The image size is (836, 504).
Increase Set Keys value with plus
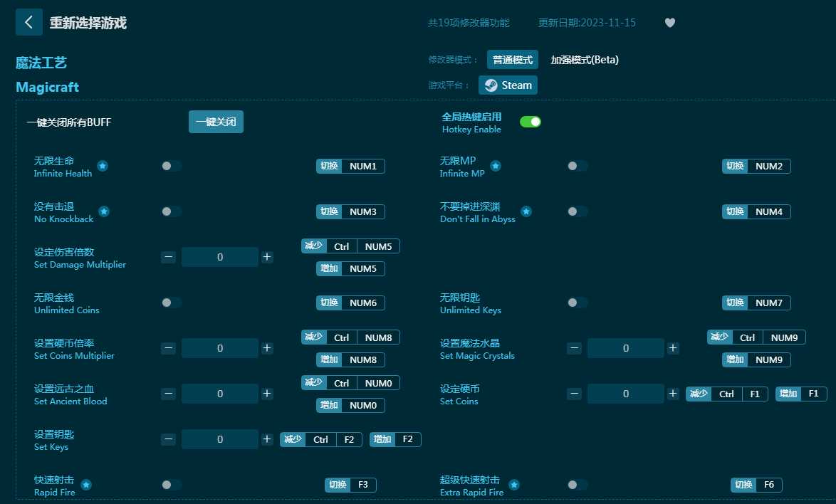(x=267, y=439)
